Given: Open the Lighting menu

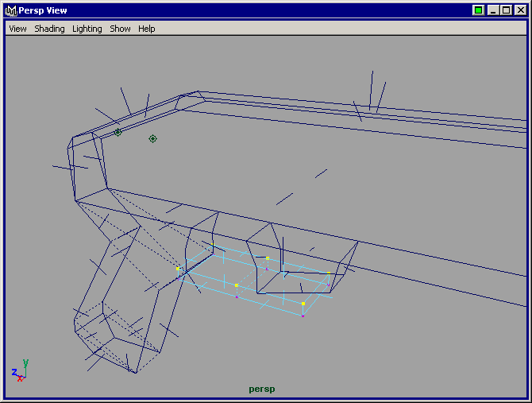Looking at the screenshot, I should (87, 29).
